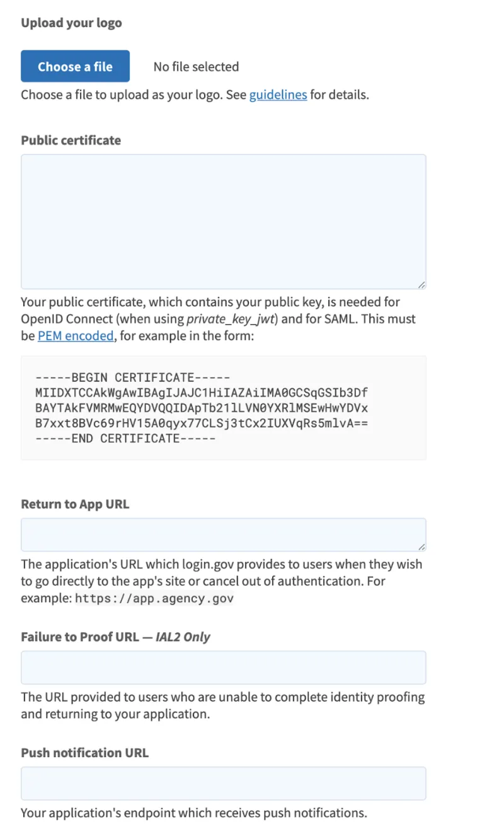Click the Return to App URL resize handle
The width and height of the screenshot is (504, 832).
pyautogui.click(x=421, y=547)
